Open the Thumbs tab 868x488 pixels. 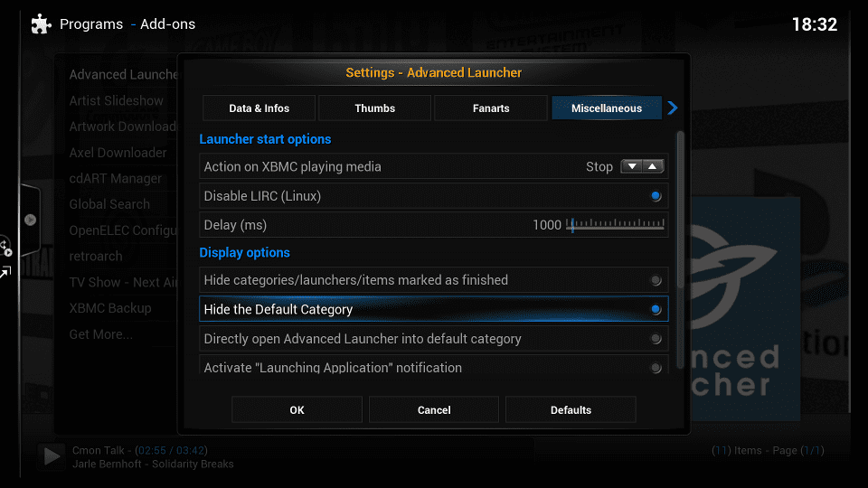click(x=374, y=108)
